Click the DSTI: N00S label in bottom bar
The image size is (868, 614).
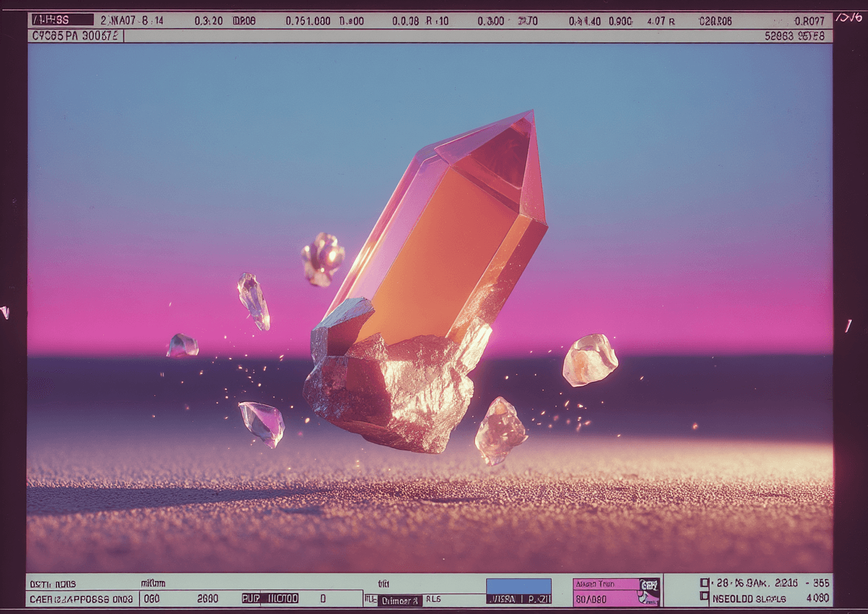point(53,584)
